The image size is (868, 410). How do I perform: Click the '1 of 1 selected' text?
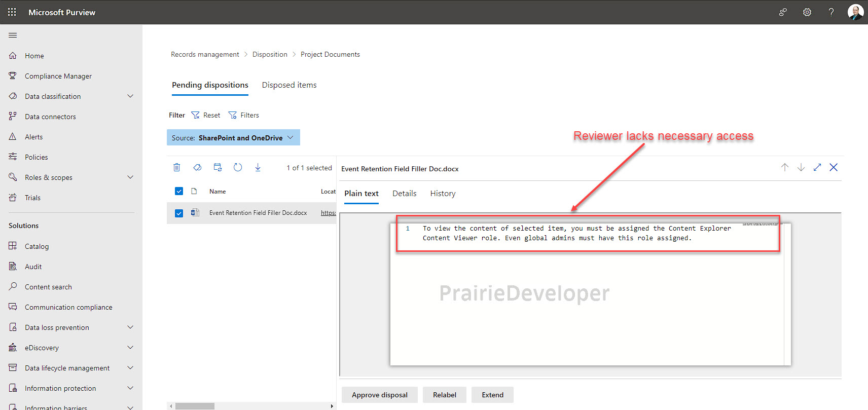tap(309, 168)
